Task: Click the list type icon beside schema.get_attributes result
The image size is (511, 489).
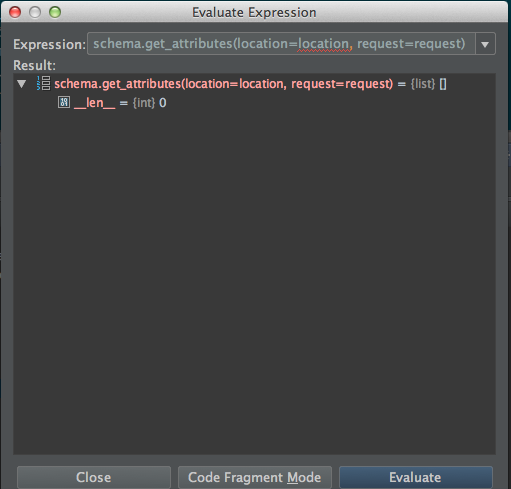Action: click(x=44, y=83)
